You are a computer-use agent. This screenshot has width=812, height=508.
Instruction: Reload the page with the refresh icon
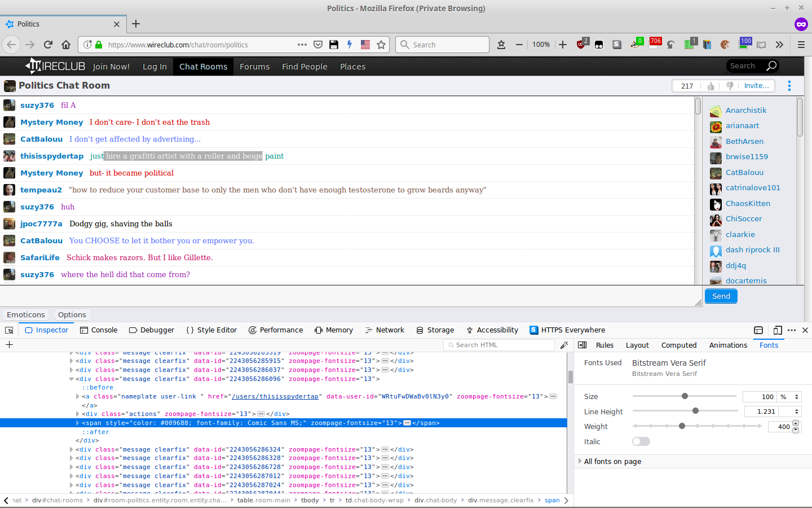[48, 45]
